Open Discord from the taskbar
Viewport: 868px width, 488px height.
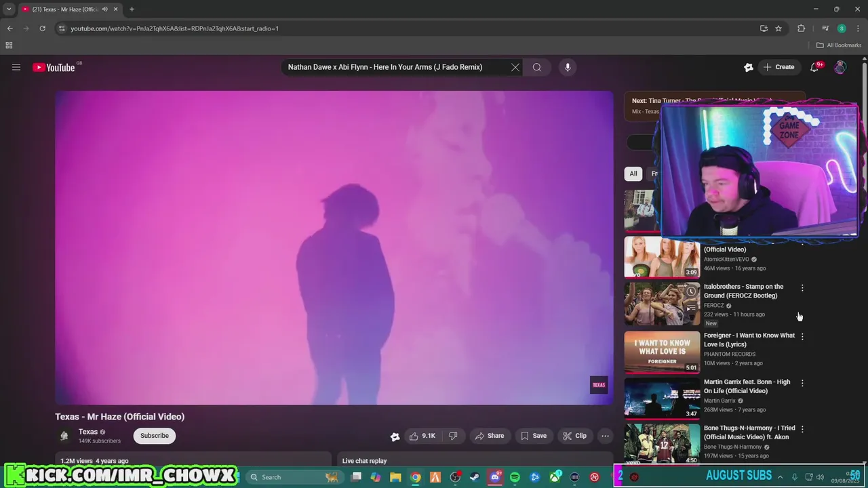pyautogui.click(x=495, y=477)
